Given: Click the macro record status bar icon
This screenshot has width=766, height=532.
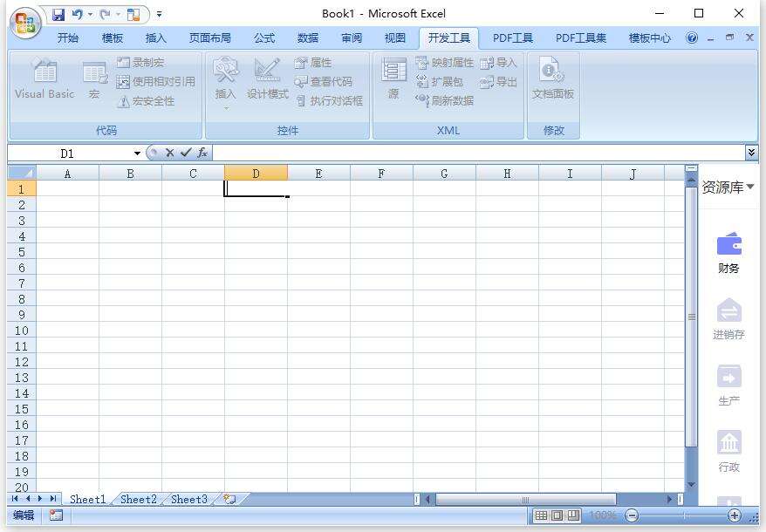Looking at the screenshot, I should pyautogui.click(x=56, y=515).
